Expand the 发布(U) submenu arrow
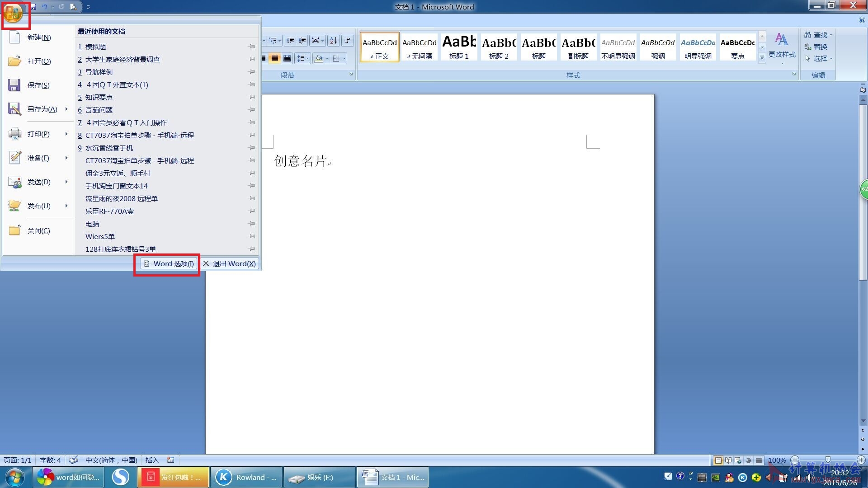The height and width of the screenshot is (488, 868). click(x=66, y=206)
